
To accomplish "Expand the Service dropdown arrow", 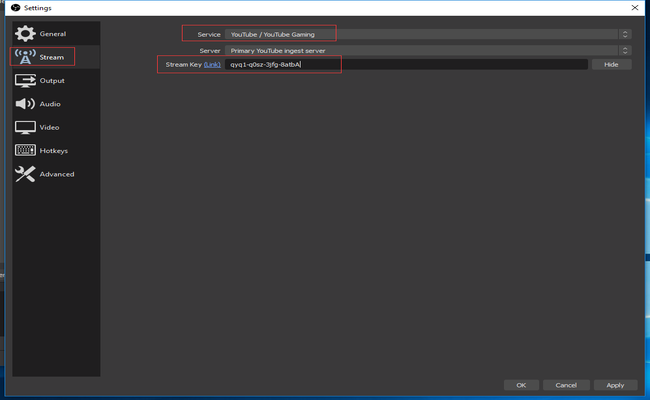I will pyautogui.click(x=625, y=34).
